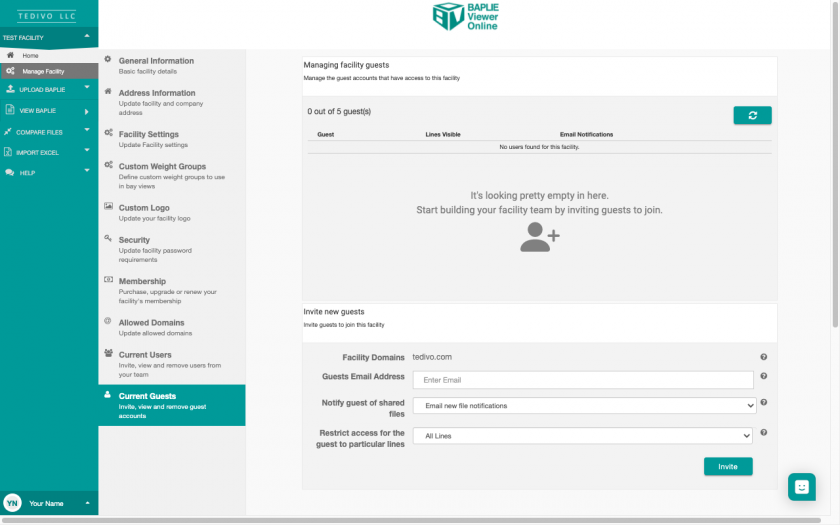Click the Manage Facility gears icon
Screen dimensions: 840x525
[x=10, y=71]
